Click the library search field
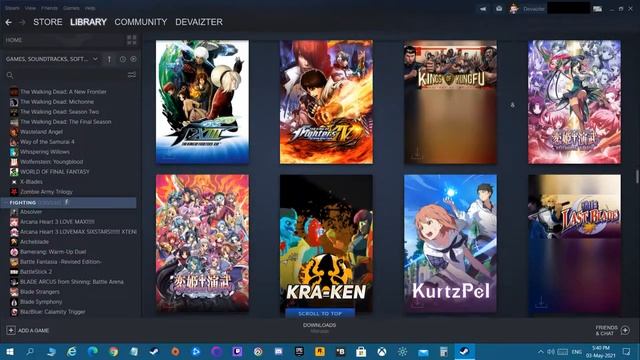The width and height of the screenshot is (640, 360). tap(65, 76)
